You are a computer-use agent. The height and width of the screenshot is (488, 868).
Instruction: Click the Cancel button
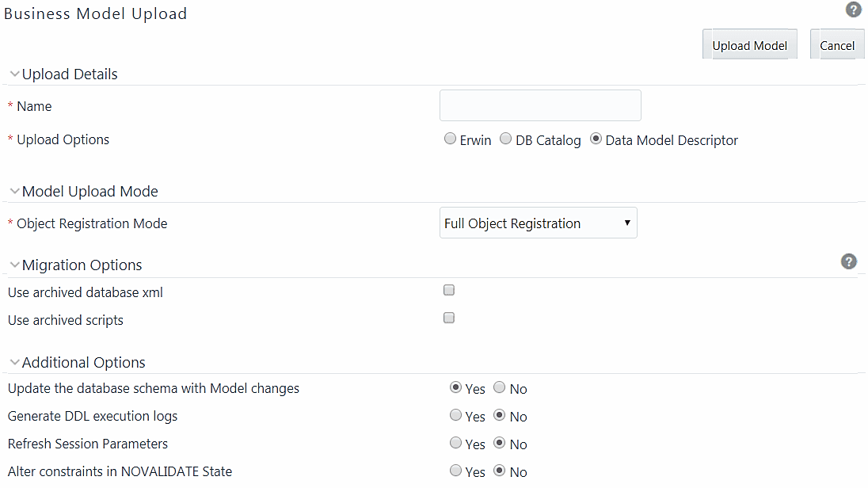pos(837,45)
